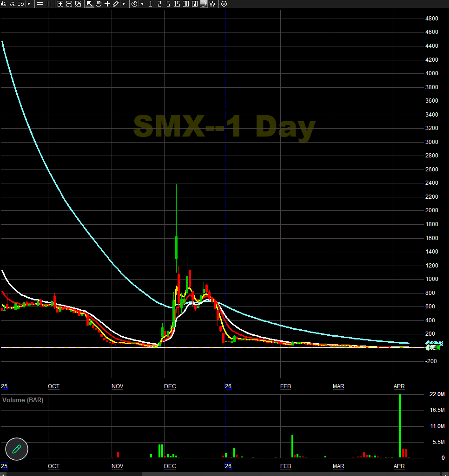Open the clock time-interval icon
Viewport: 449px width, 476px height.
(x=134, y=4)
